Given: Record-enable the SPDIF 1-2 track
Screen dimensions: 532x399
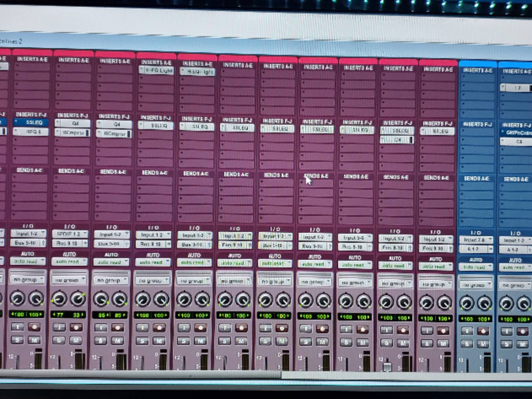Looking at the screenshot, I should tap(76, 327).
